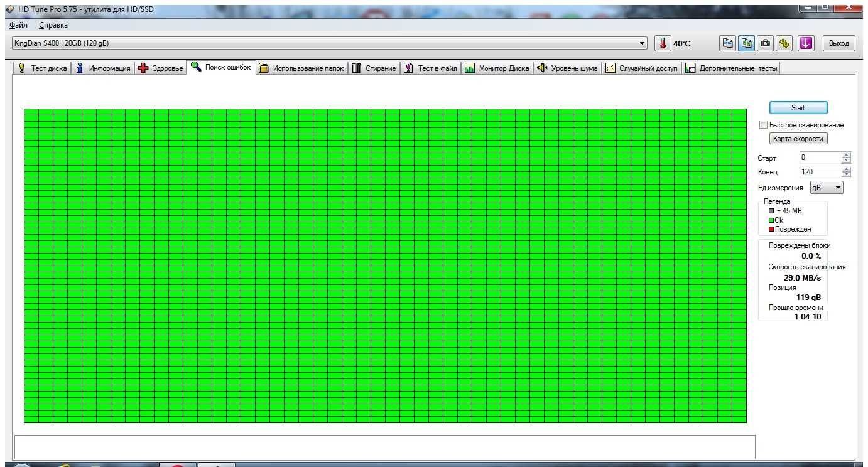The width and height of the screenshot is (868, 467).
Task: Open the Справка menu
Action: click(53, 25)
